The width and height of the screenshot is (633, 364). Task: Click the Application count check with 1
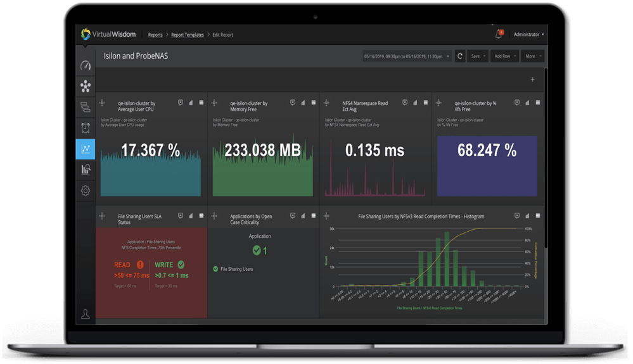click(260, 251)
